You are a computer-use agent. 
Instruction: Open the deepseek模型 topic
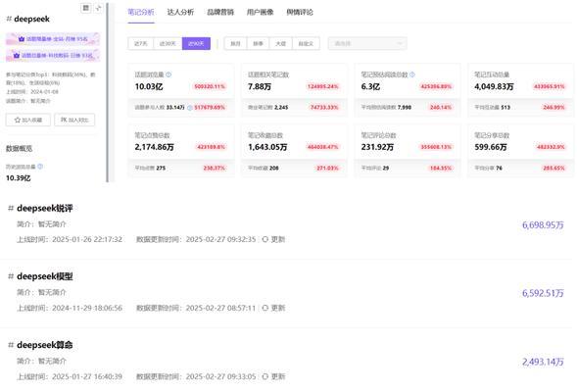[x=44, y=276]
